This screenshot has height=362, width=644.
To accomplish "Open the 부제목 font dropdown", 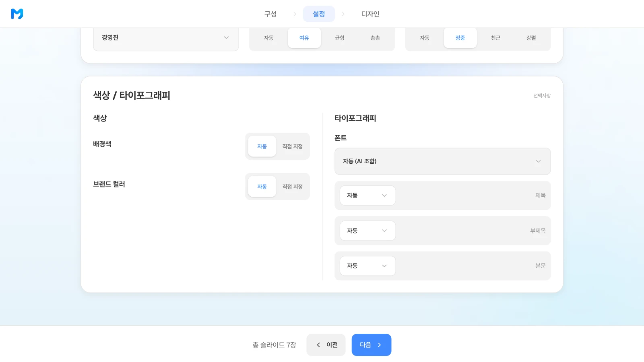I will pyautogui.click(x=367, y=231).
